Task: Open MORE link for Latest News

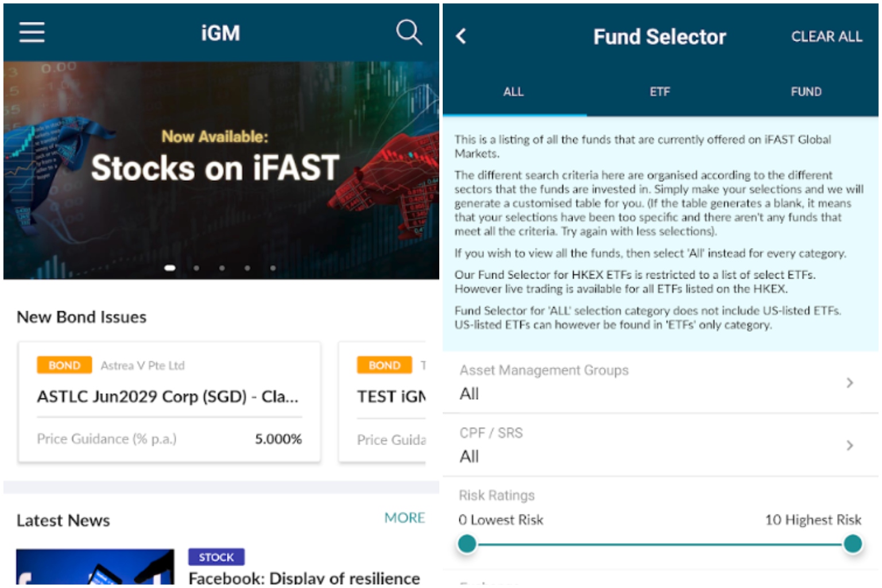Action: point(404,518)
